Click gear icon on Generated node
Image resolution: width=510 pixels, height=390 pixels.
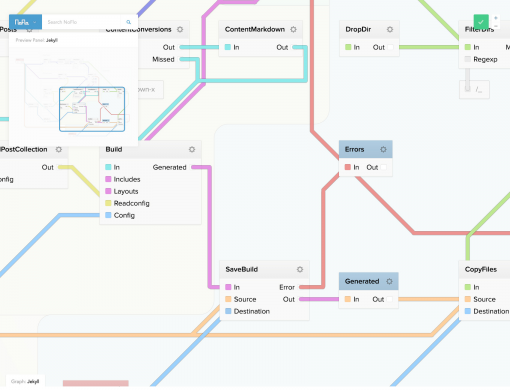point(389,281)
